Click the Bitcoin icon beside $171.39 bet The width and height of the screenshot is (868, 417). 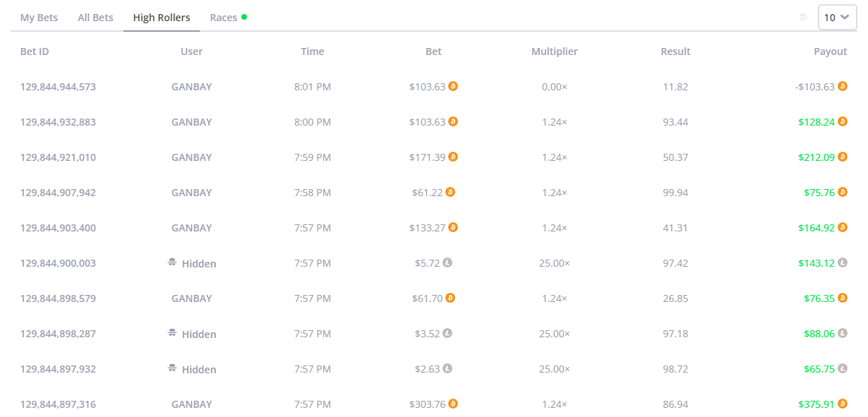[x=453, y=157]
